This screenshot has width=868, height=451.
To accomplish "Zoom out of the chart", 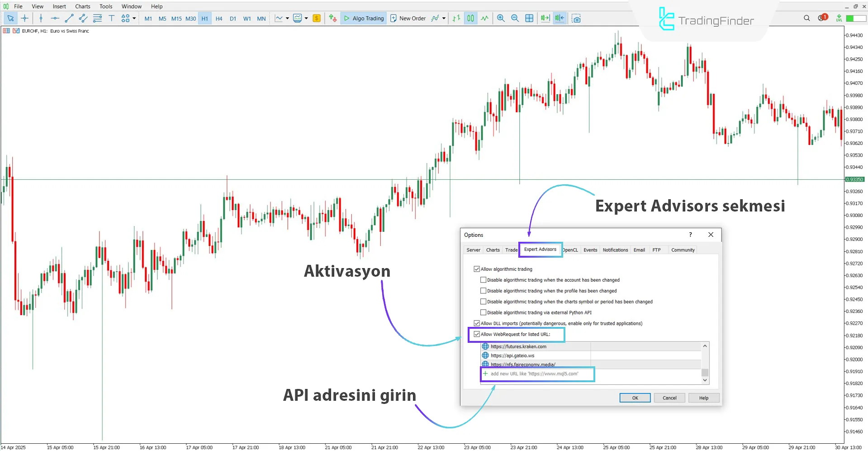I will pyautogui.click(x=515, y=18).
